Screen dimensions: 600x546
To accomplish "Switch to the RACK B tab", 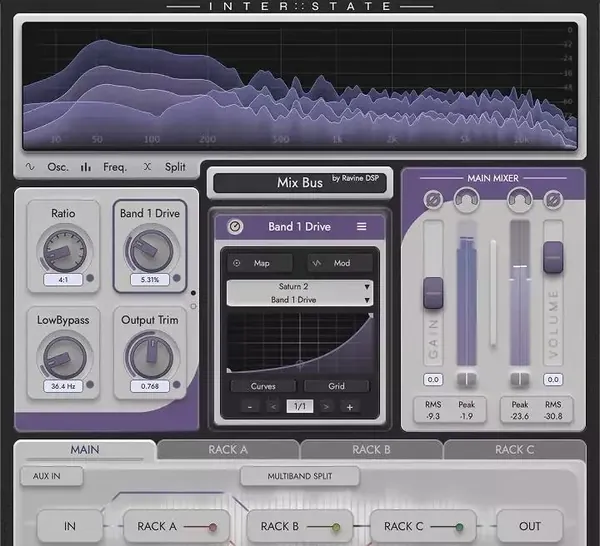I will pos(371,450).
